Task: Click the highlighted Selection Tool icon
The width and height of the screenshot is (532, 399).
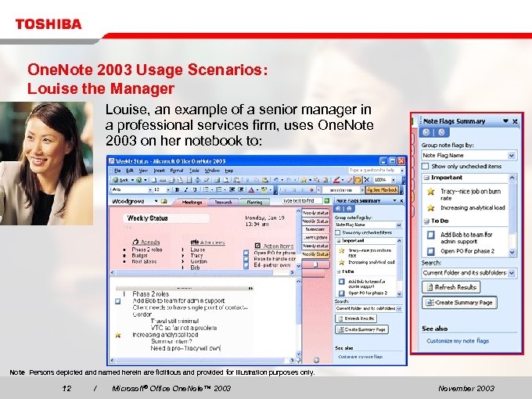Action: pos(358,180)
